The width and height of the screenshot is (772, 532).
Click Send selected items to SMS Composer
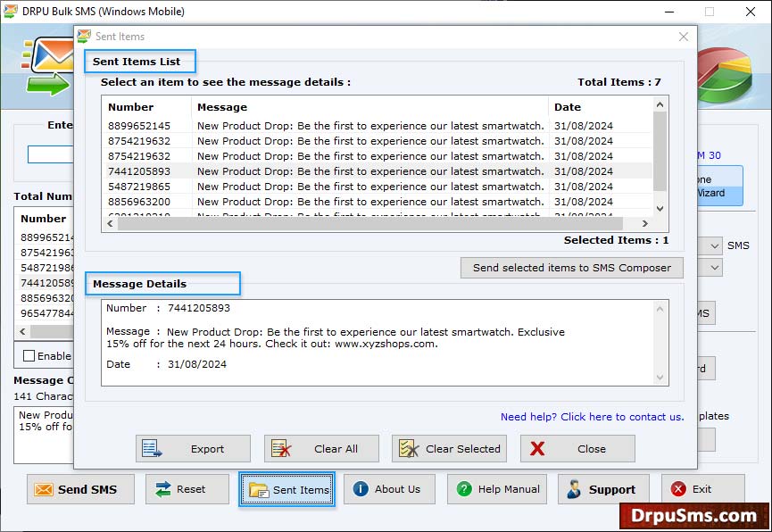tap(572, 268)
